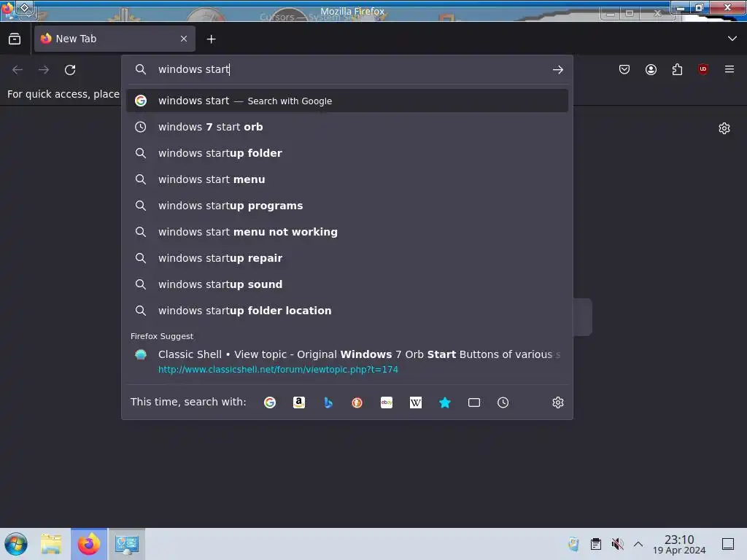Choose suggestion 'windows startup folder location'
This screenshot has width=747, height=560.
(347, 311)
